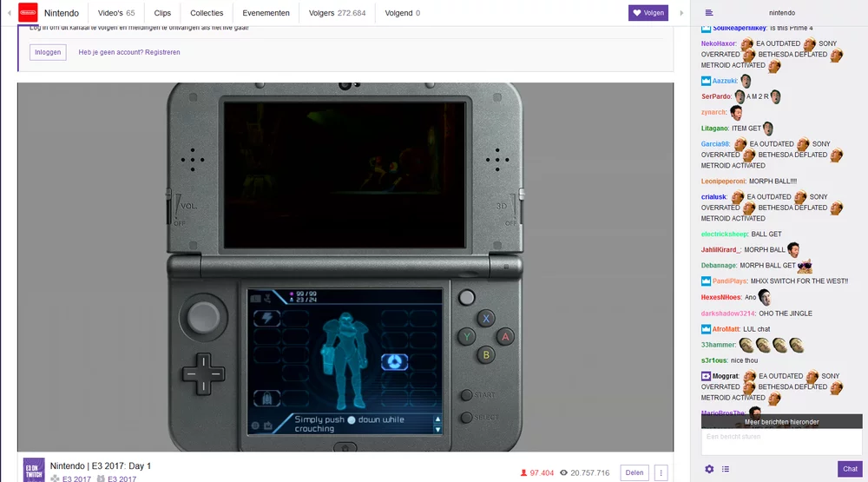Send message with purple Chat button

pyautogui.click(x=850, y=469)
